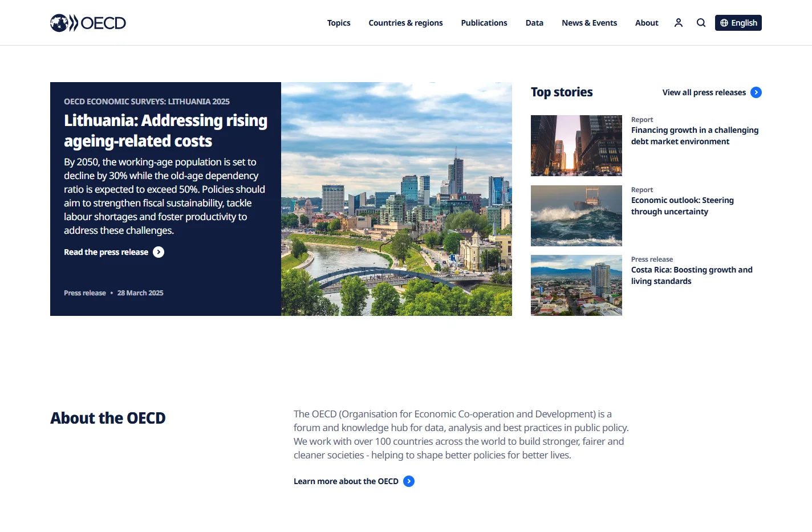Open the Economic outlook: Steering through uncertainty story
The height and width of the screenshot is (532, 812).
click(683, 206)
